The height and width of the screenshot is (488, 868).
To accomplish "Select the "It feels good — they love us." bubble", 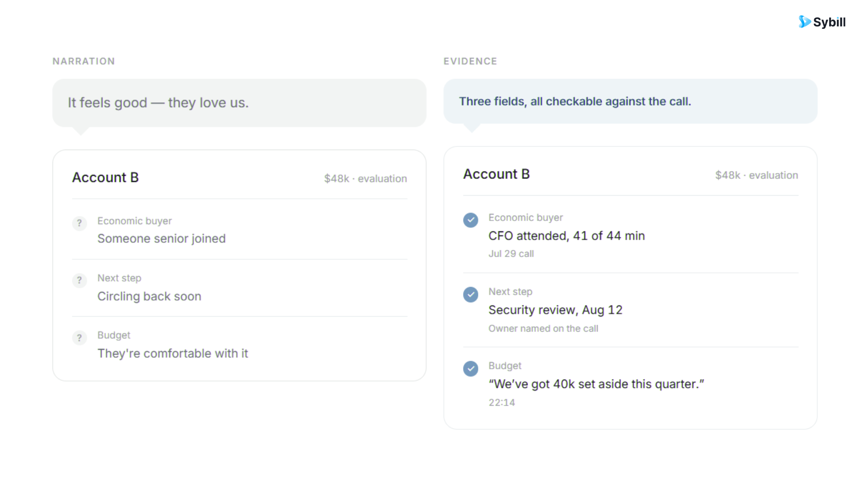I will [239, 103].
